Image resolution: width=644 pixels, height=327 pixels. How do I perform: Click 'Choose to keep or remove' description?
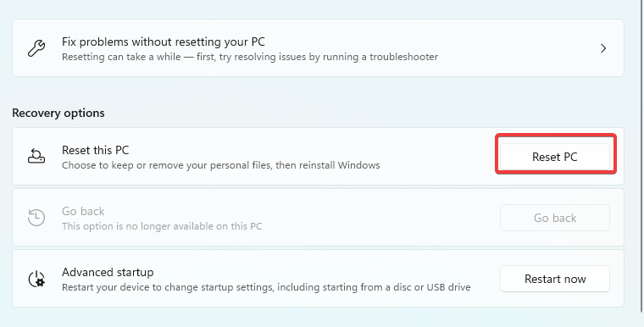point(221,165)
